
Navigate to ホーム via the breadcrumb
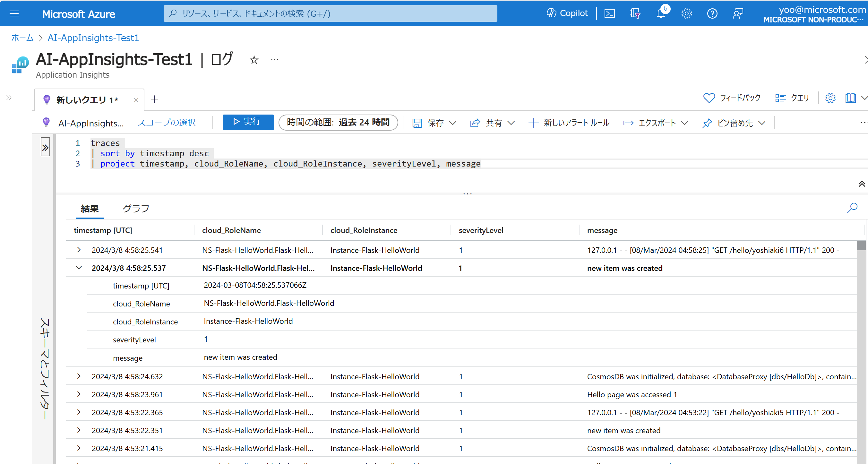click(22, 38)
